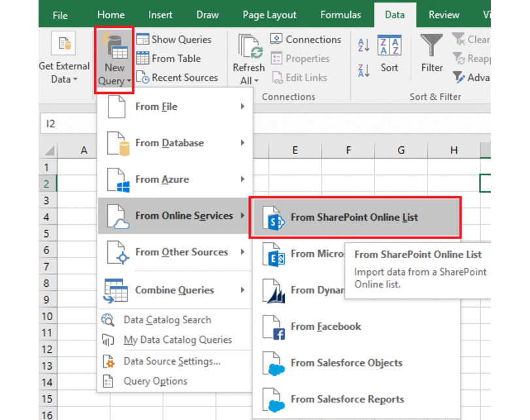Viewport: 530px width, 420px height.
Task: Click the disabled Properties button
Action: coord(300,58)
